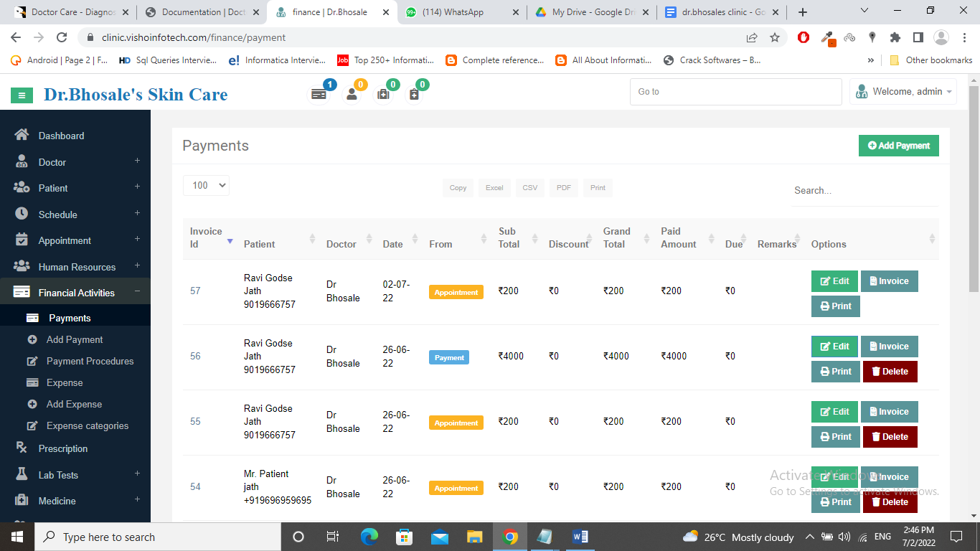Viewport: 980px width, 551px height.
Task: Expand the Doctor sidebar menu
Action: (52, 162)
